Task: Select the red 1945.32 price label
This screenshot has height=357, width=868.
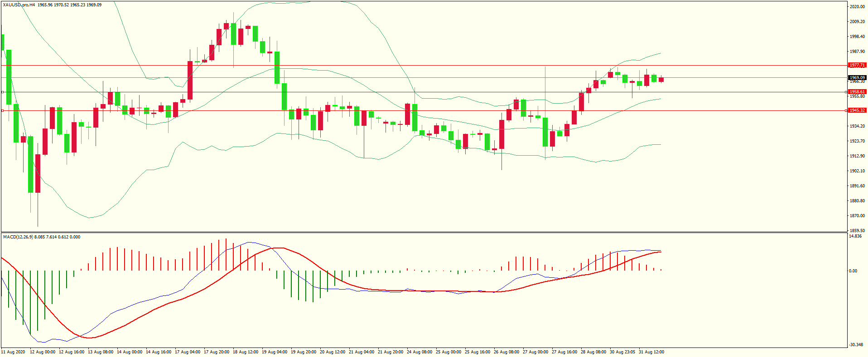Action: pyautogui.click(x=857, y=110)
